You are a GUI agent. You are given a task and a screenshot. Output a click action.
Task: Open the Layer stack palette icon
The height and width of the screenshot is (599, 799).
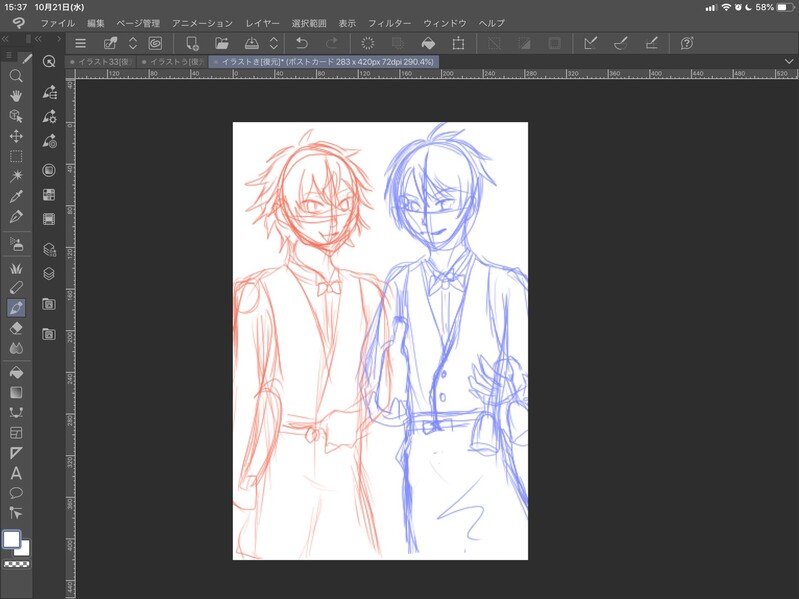[49, 274]
